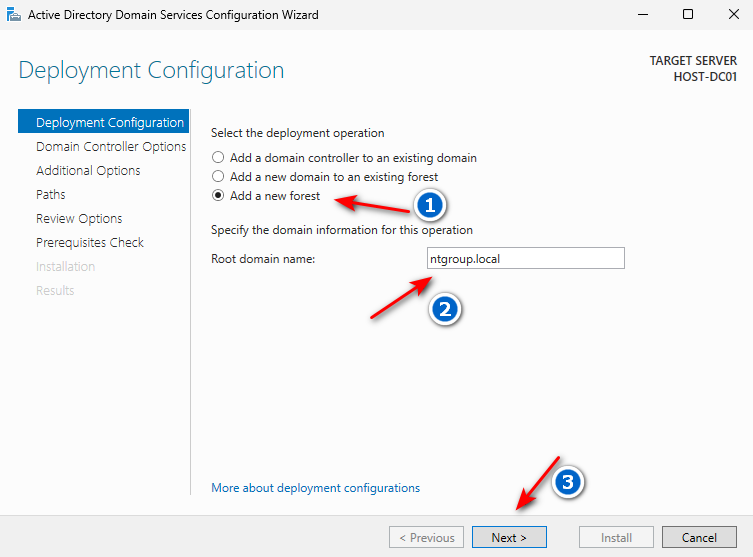The height and width of the screenshot is (557, 753).
Task: Click the wizard app icon in title bar
Action: point(13,14)
